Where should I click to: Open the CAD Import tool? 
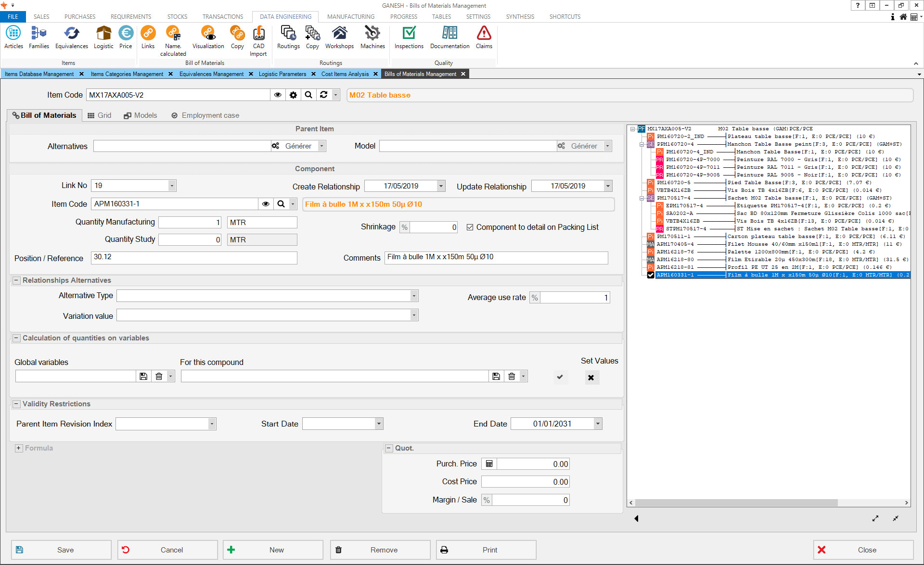click(x=258, y=40)
